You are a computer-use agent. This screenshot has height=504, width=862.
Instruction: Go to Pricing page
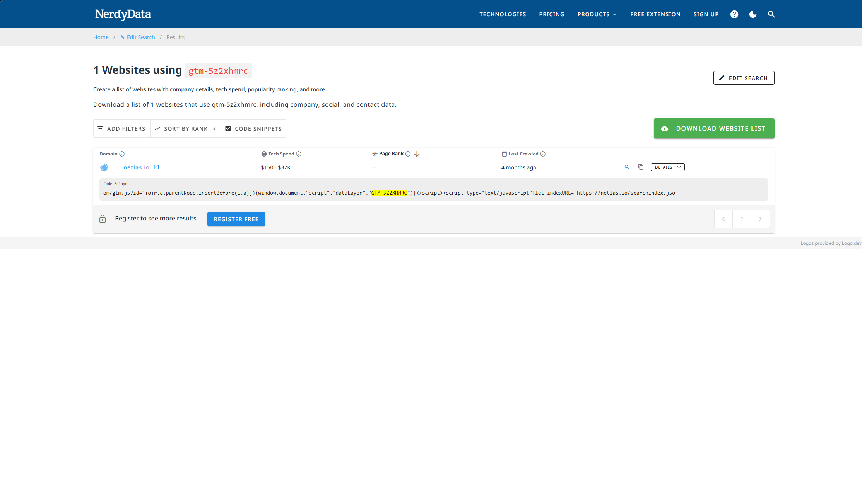552,14
